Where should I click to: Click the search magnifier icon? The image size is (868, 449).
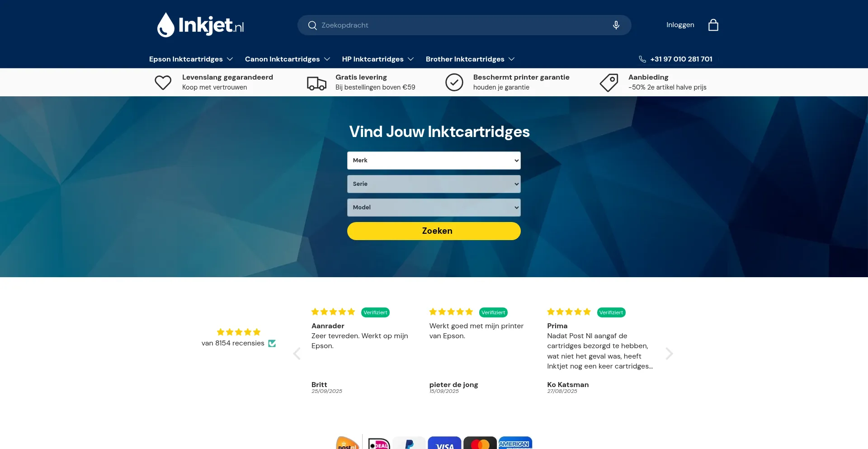coord(312,25)
